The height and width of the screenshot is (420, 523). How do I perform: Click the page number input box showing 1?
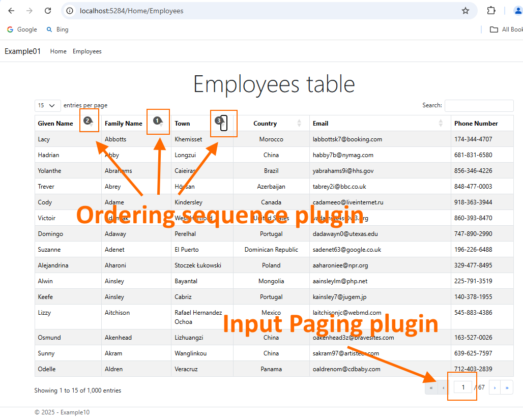[462, 387]
